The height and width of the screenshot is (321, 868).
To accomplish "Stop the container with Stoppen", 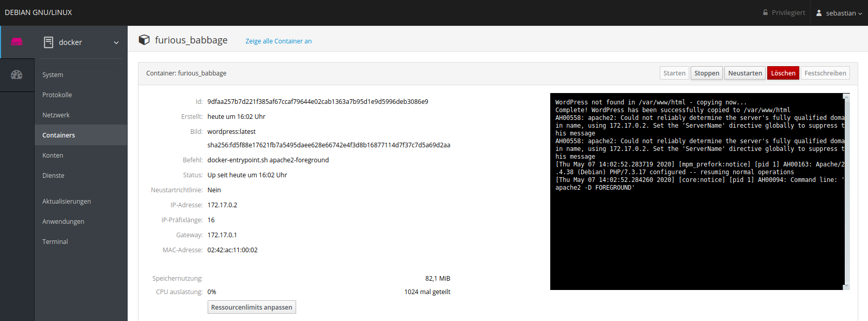I will (x=707, y=73).
